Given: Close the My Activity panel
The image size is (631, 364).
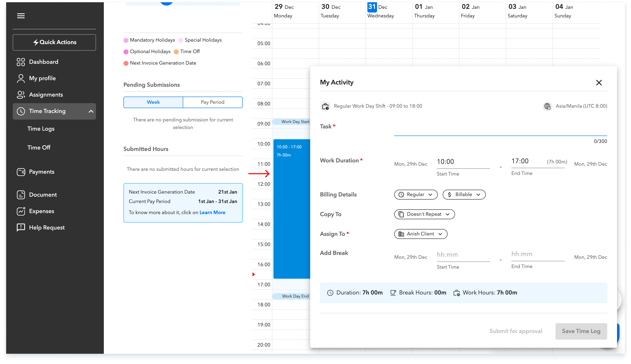Looking at the screenshot, I should point(599,83).
